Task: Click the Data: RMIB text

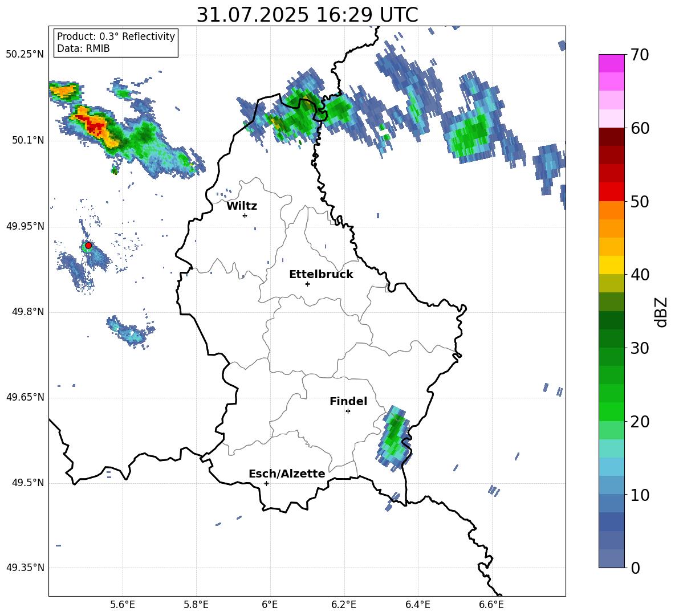Action: [x=83, y=48]
